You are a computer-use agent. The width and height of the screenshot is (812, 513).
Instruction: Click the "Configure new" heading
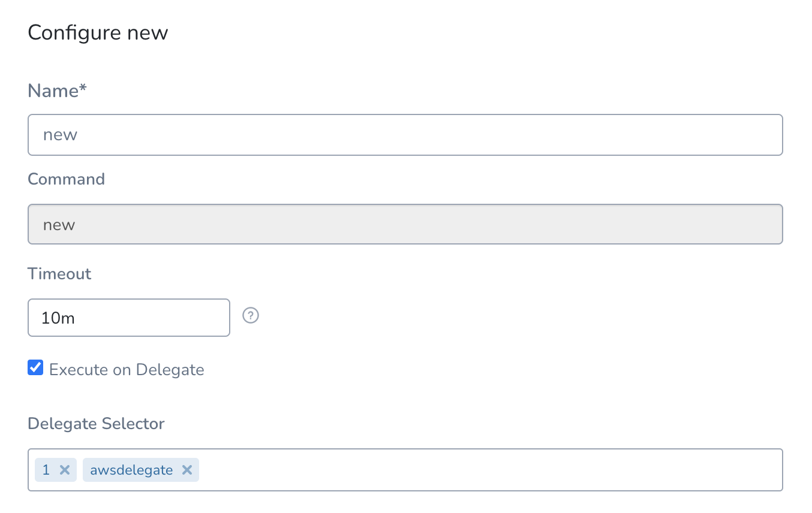98,32
